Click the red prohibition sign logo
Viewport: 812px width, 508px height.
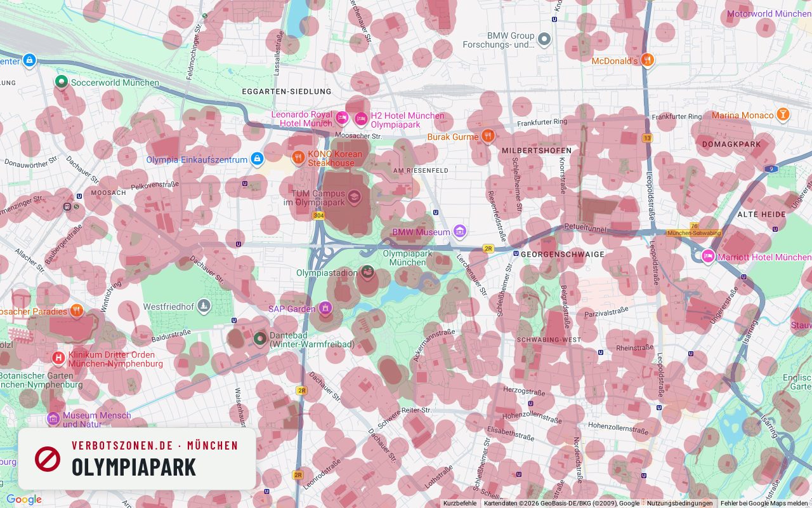click(48, 458)
